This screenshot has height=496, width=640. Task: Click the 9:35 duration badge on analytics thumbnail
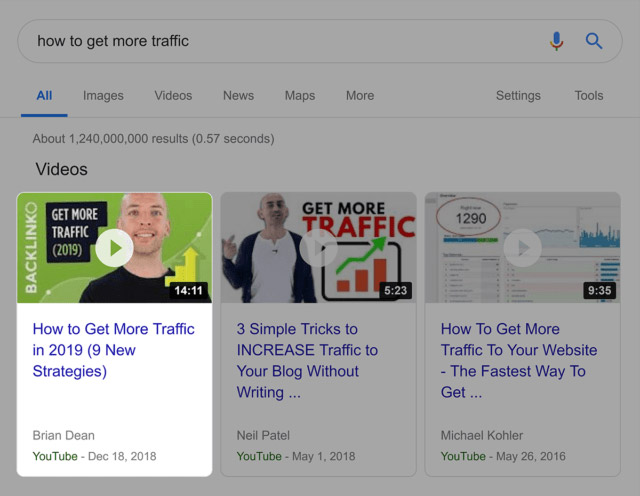[598, 291]
